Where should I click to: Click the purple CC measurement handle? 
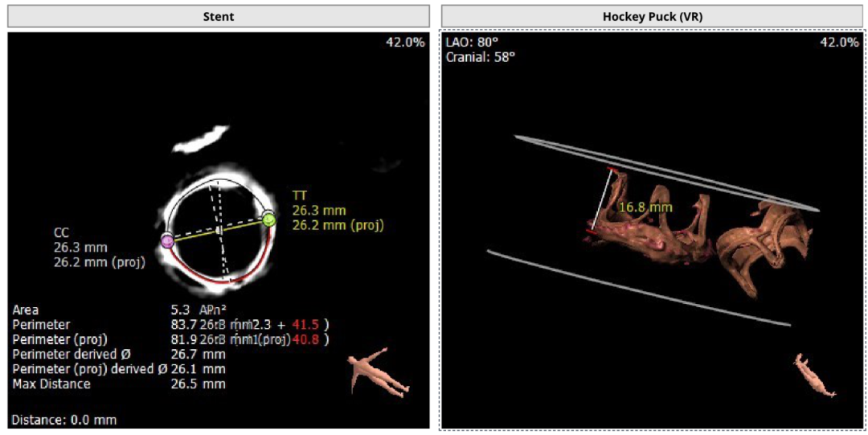(167, 240)
